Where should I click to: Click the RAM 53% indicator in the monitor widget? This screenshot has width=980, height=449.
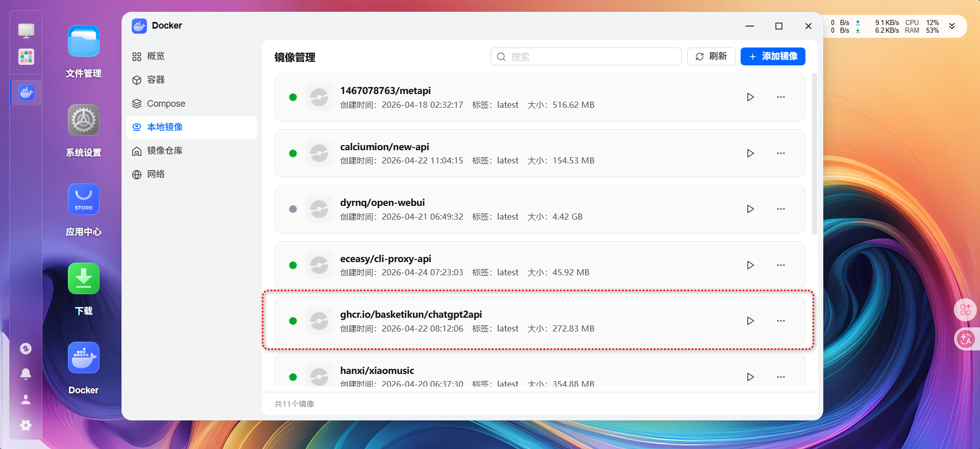click(x=922, y=30)
